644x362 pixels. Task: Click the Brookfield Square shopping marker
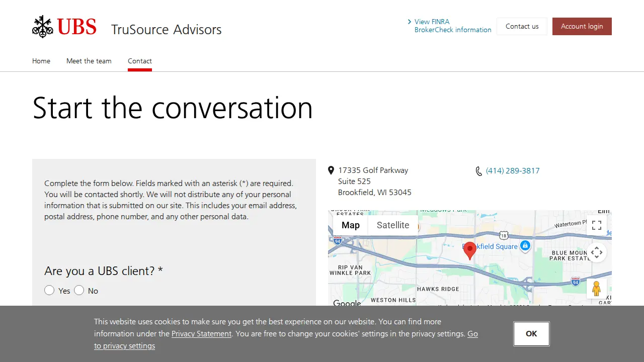pyautogui.click(x=525, y=246)
